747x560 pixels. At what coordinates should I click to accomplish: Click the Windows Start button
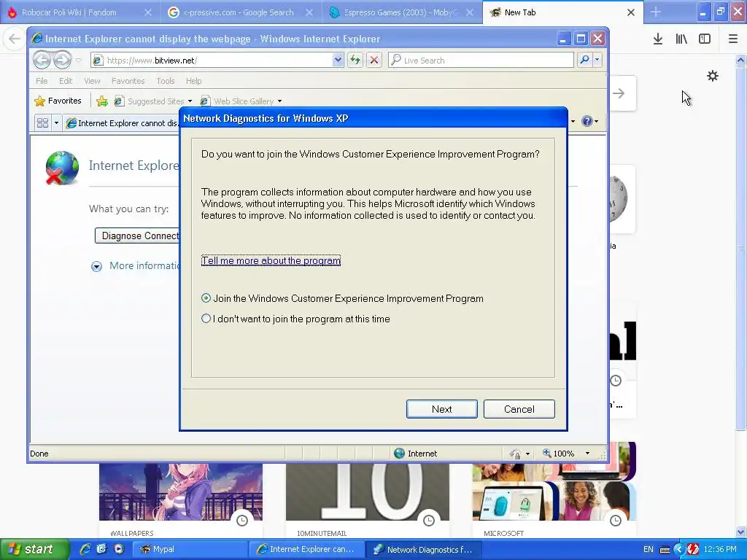[x=34, y=549]
